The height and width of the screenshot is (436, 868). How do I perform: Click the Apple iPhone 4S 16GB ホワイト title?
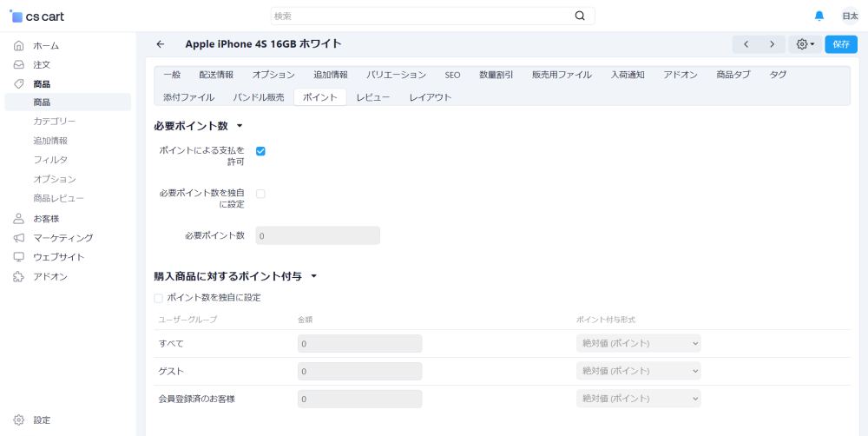point(264,44)
